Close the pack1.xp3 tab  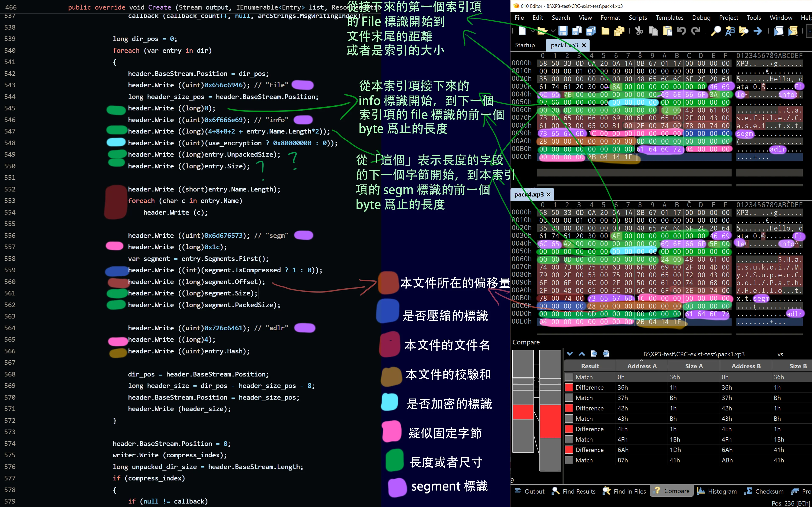584,45
